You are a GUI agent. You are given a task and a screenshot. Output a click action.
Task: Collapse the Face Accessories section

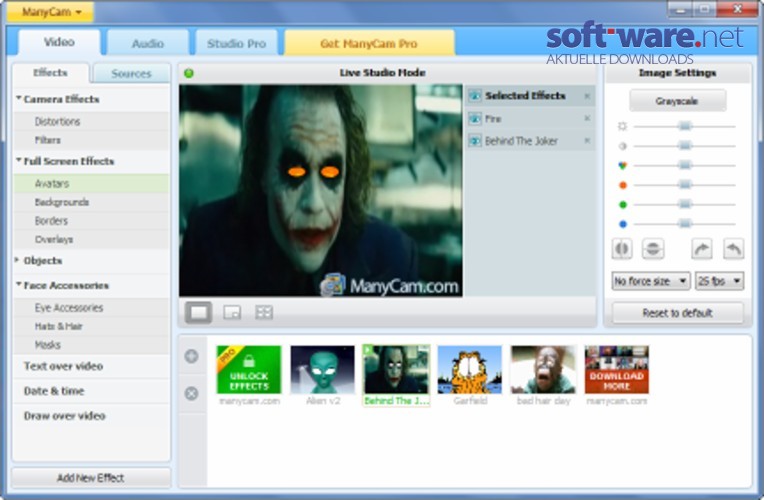point(19,285)
